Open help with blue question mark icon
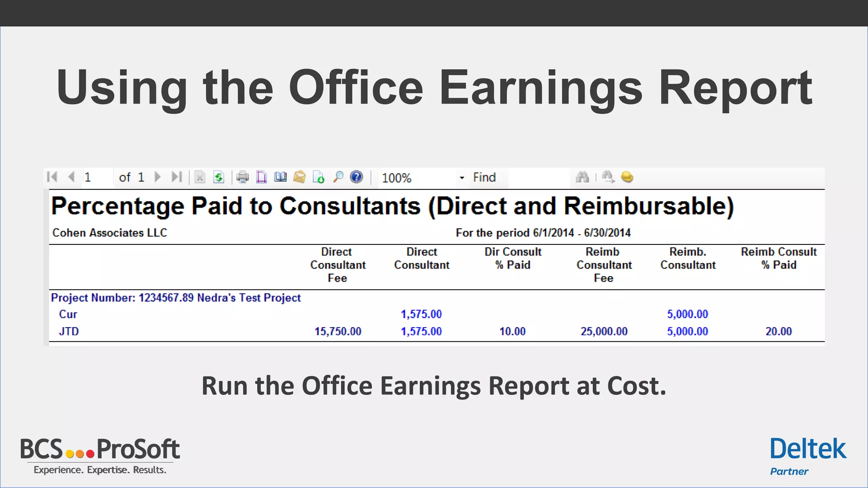The width and height of the screenshot is (868, 488). 356,177
